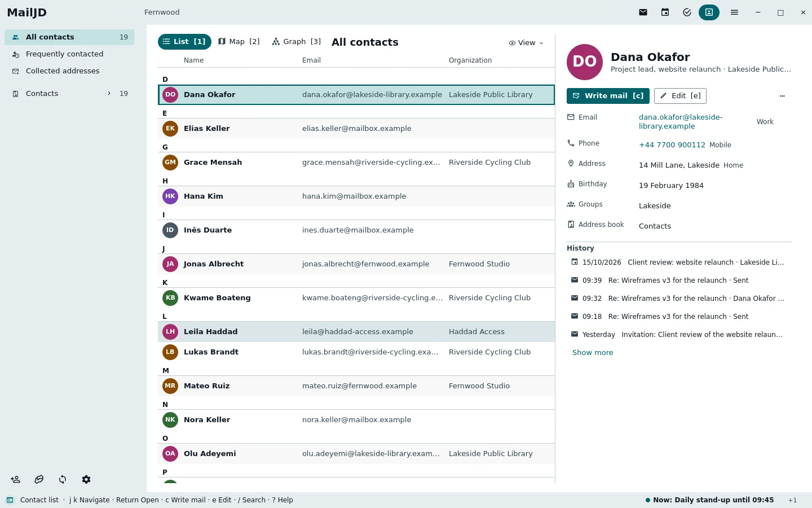Click the DO avatar in the contact details
Image resolution: width=812 pixels, height=508 pixels.
(585, 62)
